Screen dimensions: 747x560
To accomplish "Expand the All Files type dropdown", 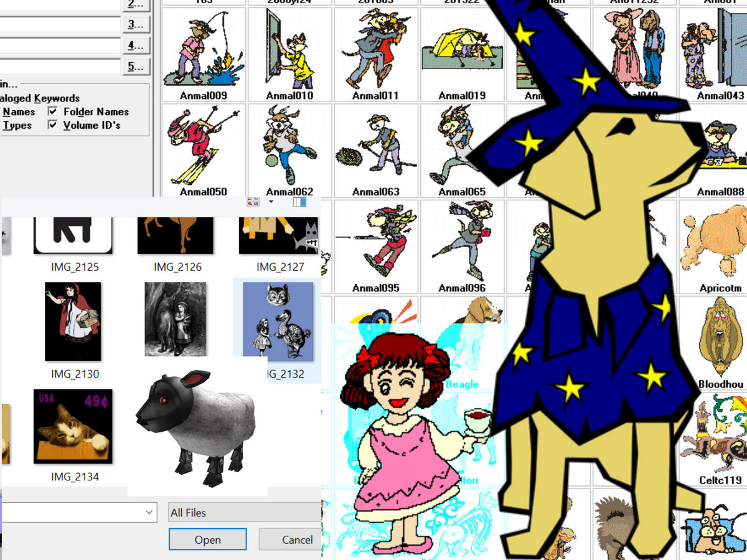I will pyautogui.click(x=244, y=513).
